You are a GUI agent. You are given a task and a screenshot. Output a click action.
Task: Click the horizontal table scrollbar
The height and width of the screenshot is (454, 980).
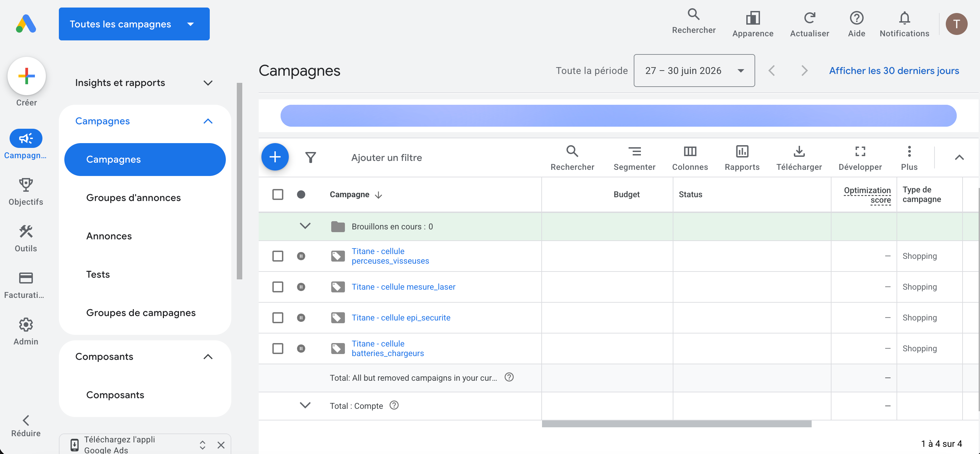676,424
